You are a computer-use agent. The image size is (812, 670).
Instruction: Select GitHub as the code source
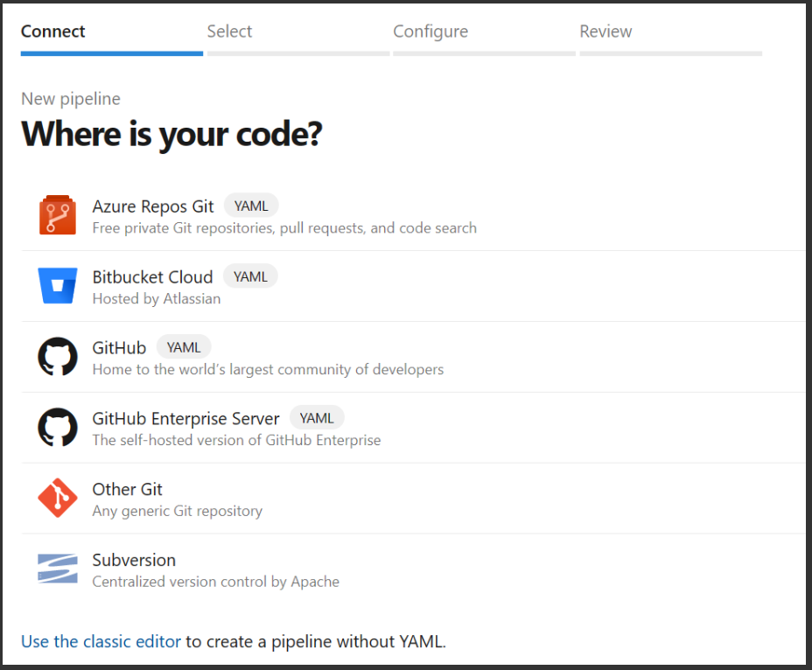pos(119,348)
